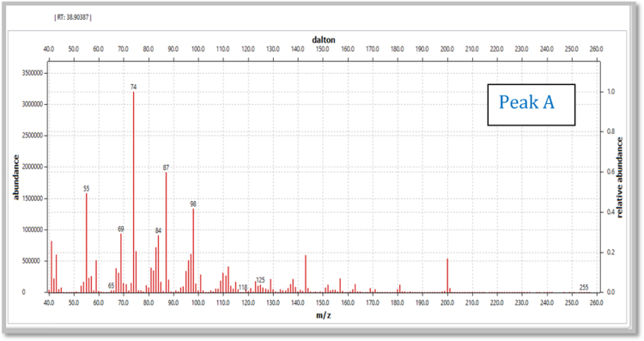Click the peak label '255'
Image resolution: width=644 pixels, height=341 pixels.
pyautogui.click(x=584, y=288)
